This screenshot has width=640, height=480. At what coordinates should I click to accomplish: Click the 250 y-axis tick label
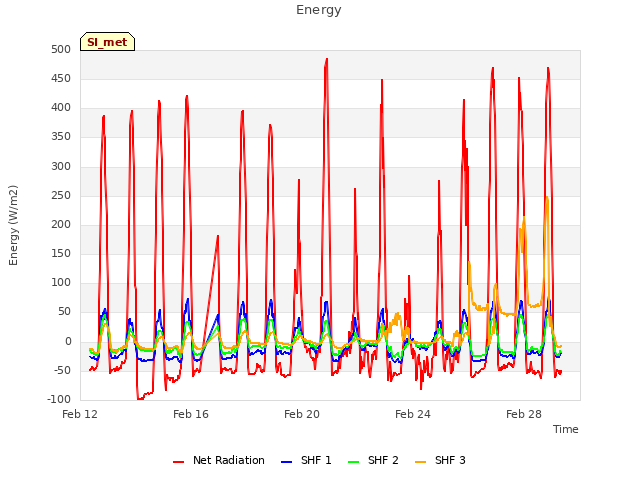(61, 196)
